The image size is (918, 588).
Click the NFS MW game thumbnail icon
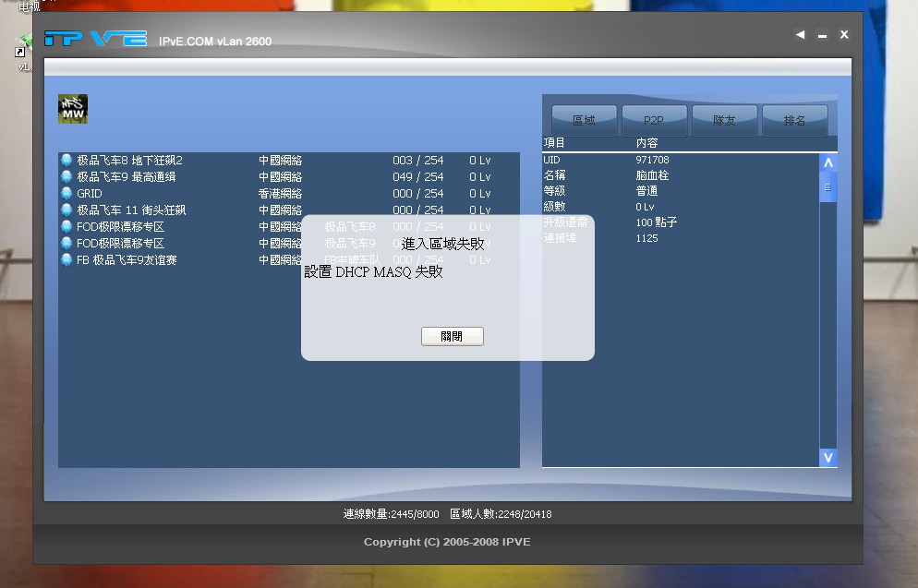[x=72, y=108]
